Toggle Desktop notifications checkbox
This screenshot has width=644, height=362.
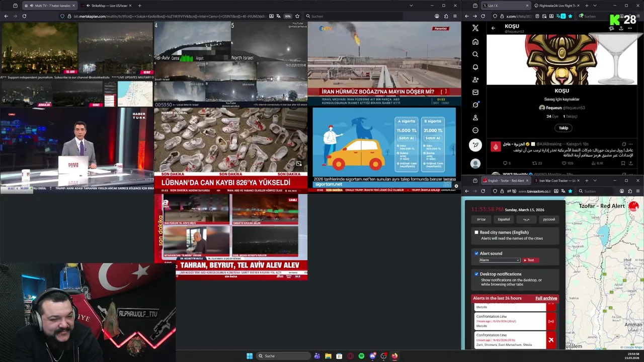[476, 274]
